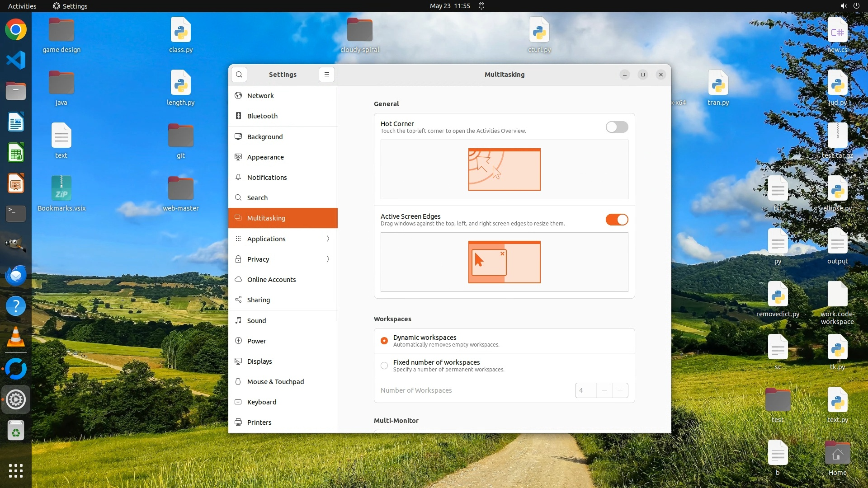The height and width of the screenshot is (488, 868).
Task: Choose the Dynamic workspaces radio button
Action: click(384, 341)
